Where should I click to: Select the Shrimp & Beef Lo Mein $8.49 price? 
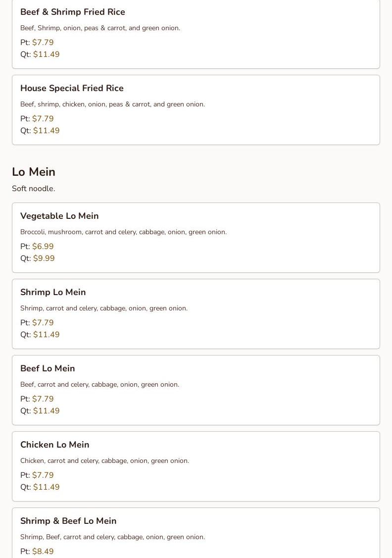pos(43,551)
